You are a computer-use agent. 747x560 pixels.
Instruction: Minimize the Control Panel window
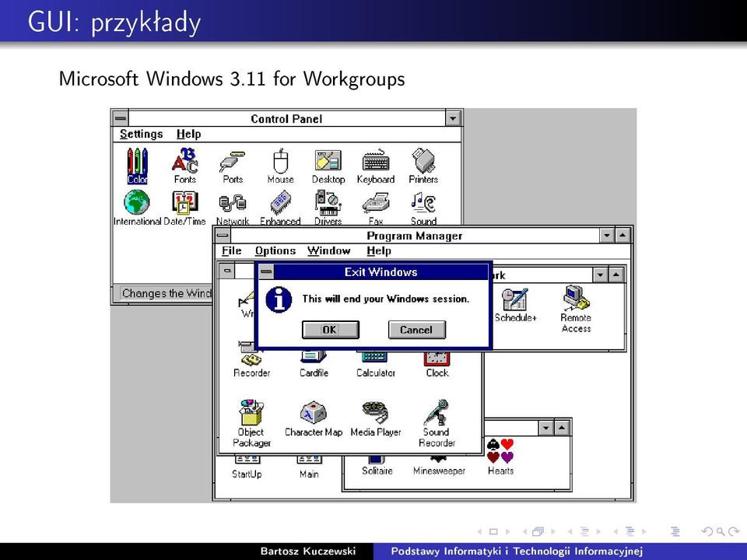click(453, 118)
